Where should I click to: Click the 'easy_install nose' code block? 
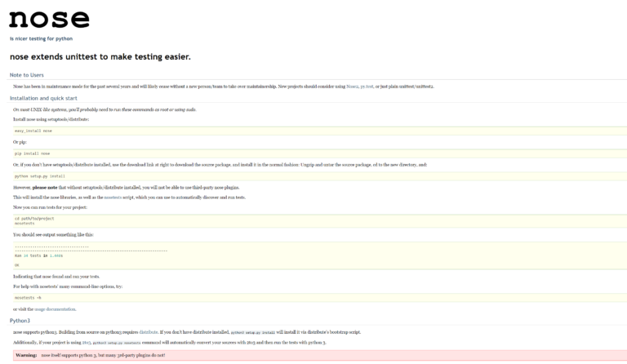click(320, 131)
